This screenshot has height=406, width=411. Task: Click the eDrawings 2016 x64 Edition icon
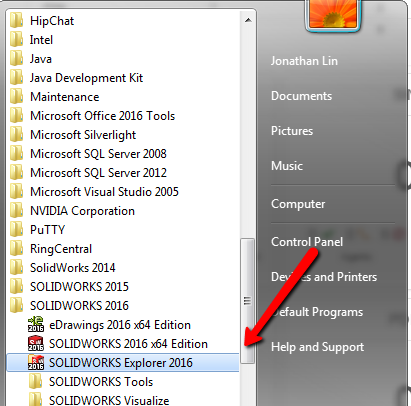(x=36, y=324)
